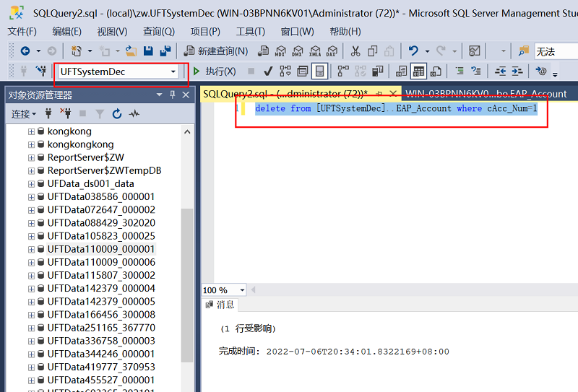Image resolution: width=578 pixels, height=392 pixels.
Task: Select the UFTData110009_000001 database
Action: (100, 249)
